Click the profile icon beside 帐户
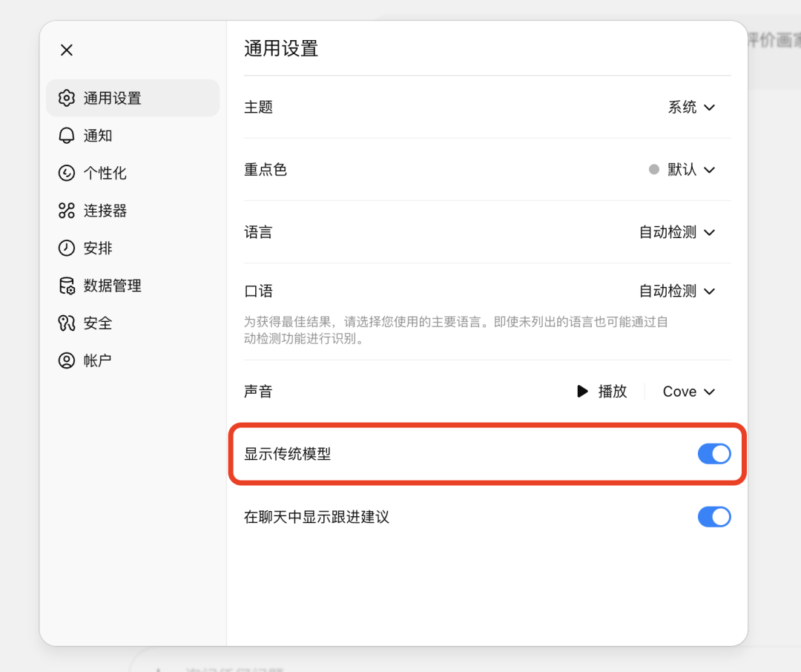This screenshot has height=672, width=801. [67, 360]
